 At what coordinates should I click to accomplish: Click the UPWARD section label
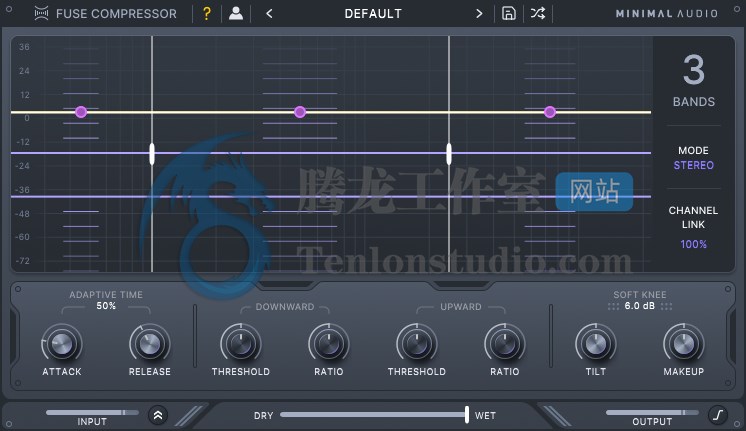pyautogui.click(x=461, y=307)
